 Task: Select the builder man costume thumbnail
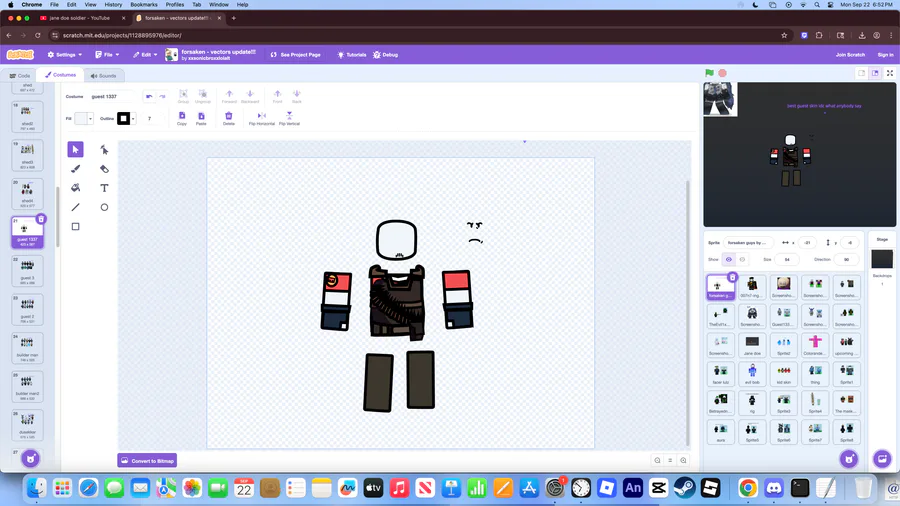pyautogui.click(x=27, y=348)
